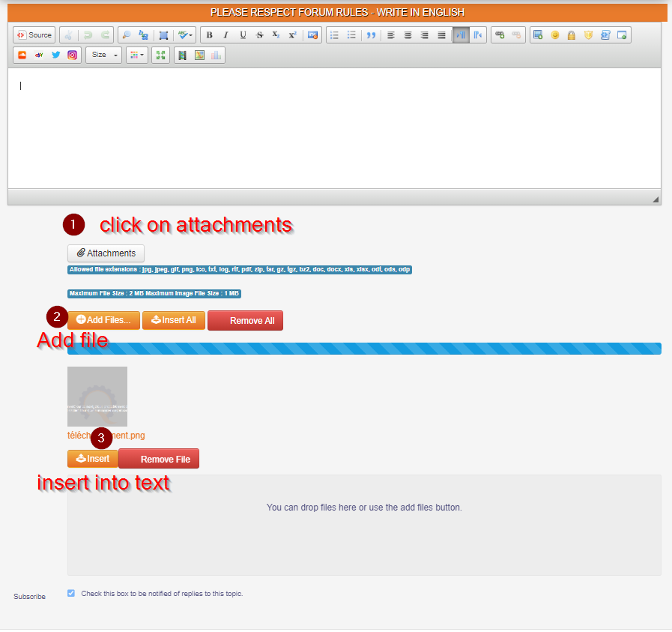
Task: Click the film strip video icon
Action: tap(183, 55)
